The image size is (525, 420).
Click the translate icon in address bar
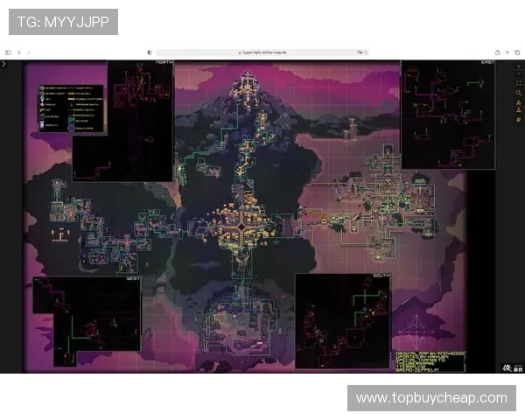click(x=359, y=52)
